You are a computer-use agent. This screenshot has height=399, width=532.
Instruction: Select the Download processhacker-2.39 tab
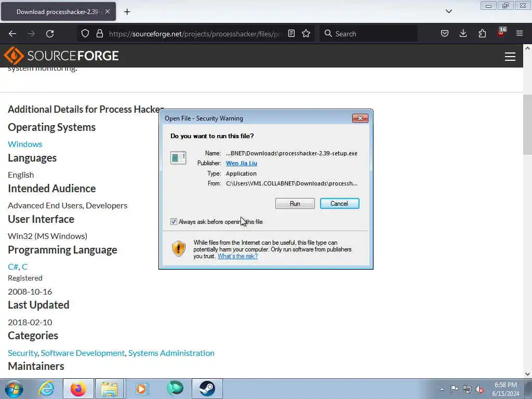[58, 12]
